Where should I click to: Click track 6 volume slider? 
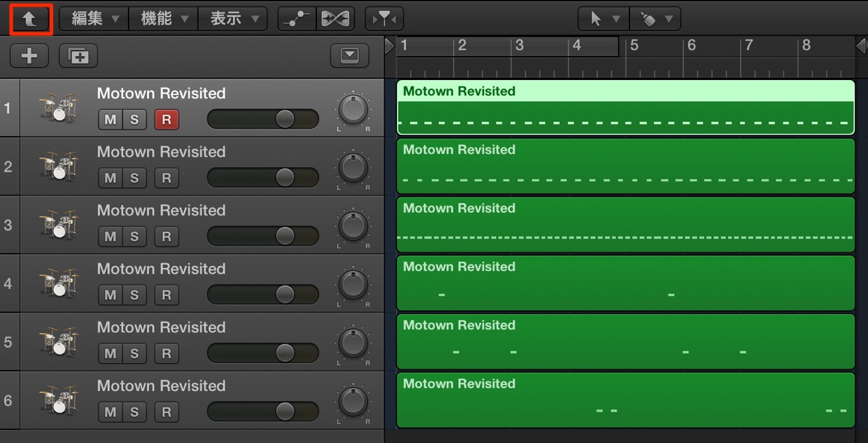(x=263, y=412)
